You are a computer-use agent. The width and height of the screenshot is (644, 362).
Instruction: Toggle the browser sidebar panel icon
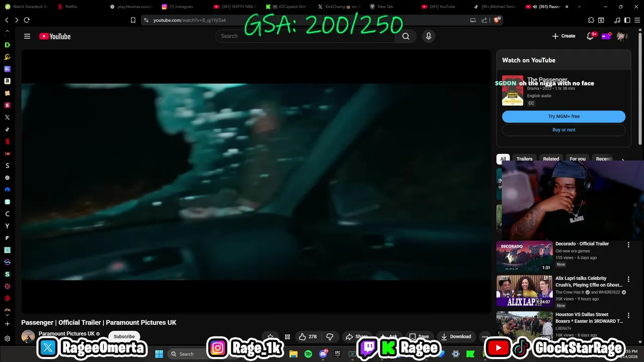pos(627,20)
